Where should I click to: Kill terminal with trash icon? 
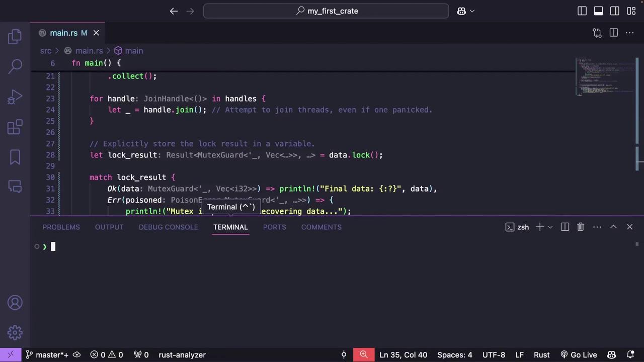(581, 227)
